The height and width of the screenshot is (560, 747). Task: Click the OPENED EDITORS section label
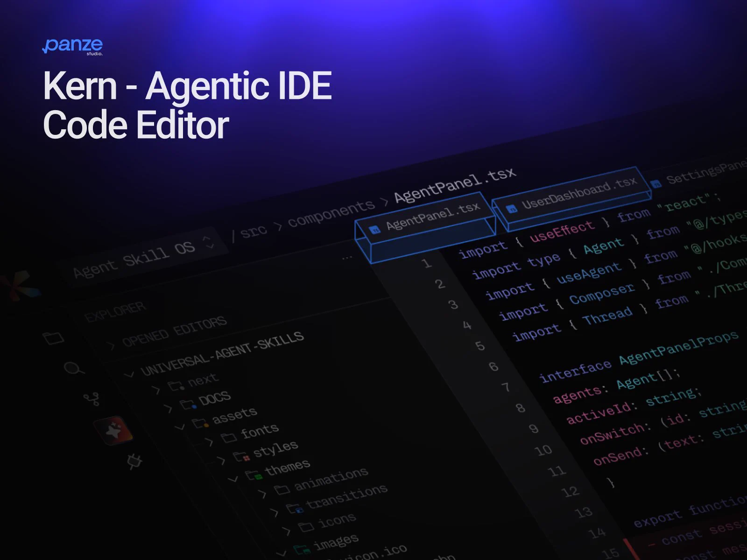coord(175,331)
